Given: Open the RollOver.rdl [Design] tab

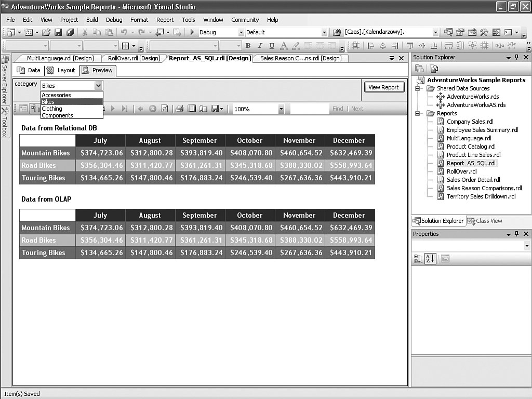Looking at the screenshot, I should tap(134, 58).
